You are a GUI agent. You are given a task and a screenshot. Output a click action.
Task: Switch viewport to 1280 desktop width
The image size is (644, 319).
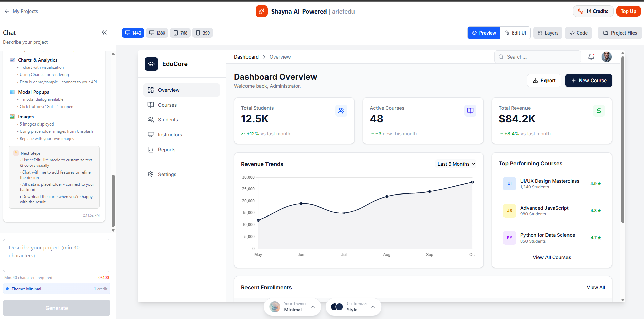[x=157, y=33]
